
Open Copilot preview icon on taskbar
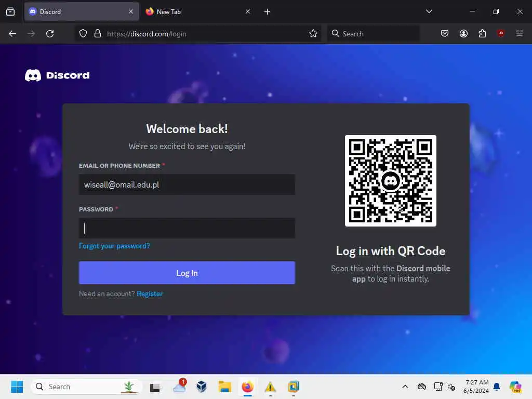click(515, 387)
